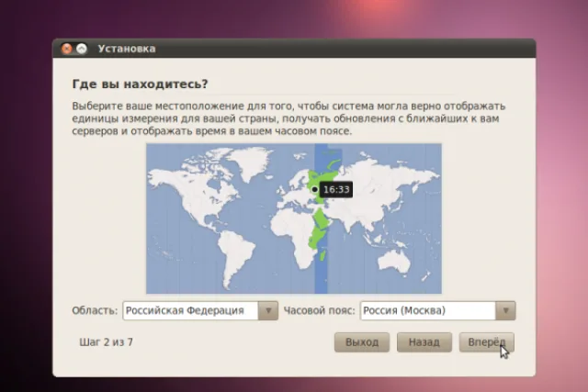Close the Установка installer window
This screenshot has width=588, height=392.
click(x=67, y=49)
